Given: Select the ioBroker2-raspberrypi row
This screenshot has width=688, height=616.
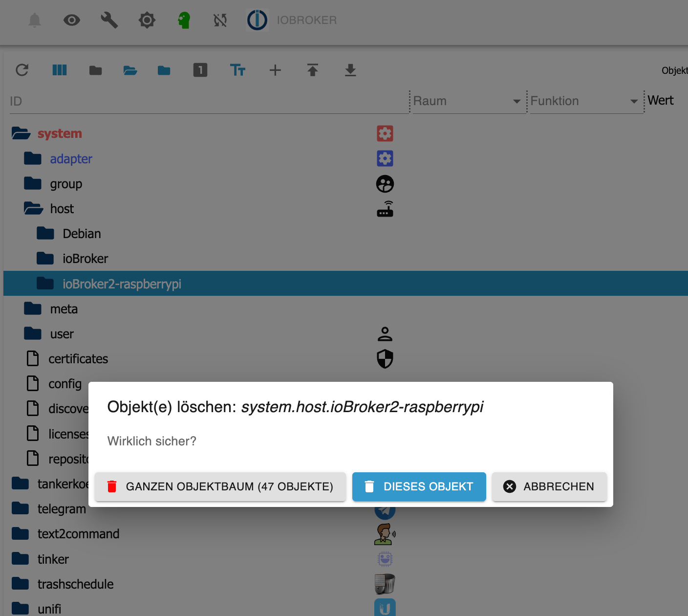Looking at the screenshot, I should (345, 284).
